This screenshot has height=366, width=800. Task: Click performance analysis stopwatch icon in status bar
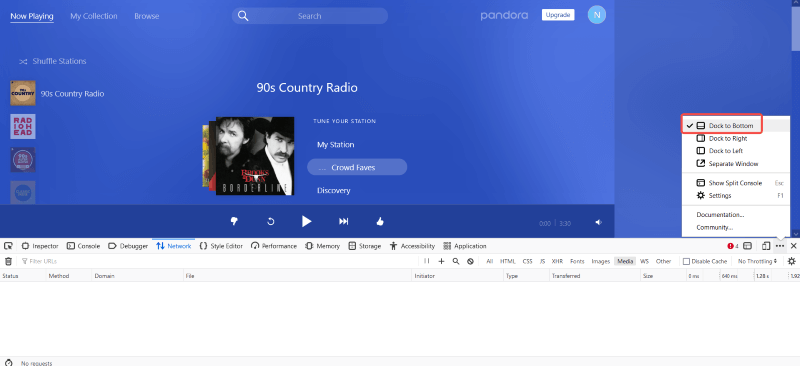(x=8, y=363)
